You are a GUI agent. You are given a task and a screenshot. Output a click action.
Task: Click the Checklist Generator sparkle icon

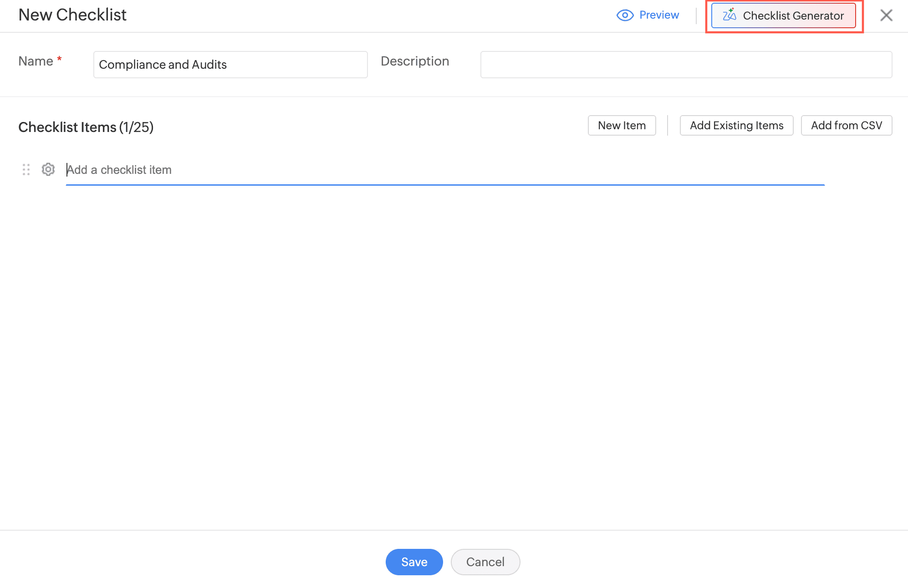729,15
